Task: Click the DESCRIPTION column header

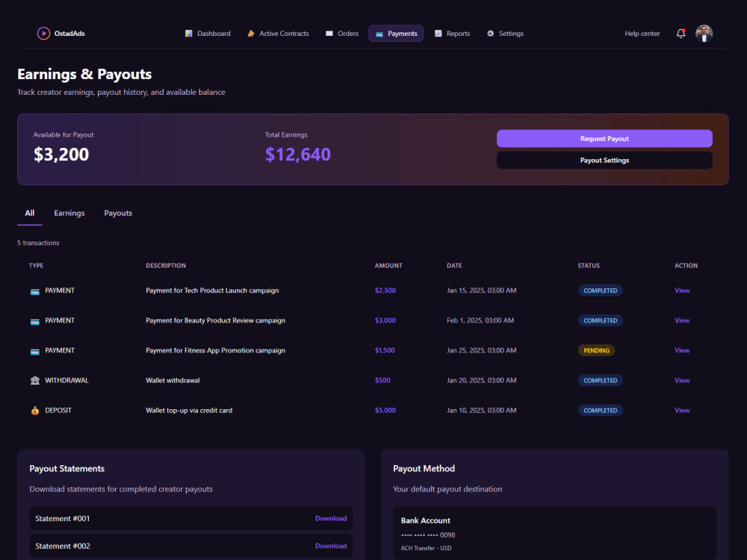Action: 166,266
